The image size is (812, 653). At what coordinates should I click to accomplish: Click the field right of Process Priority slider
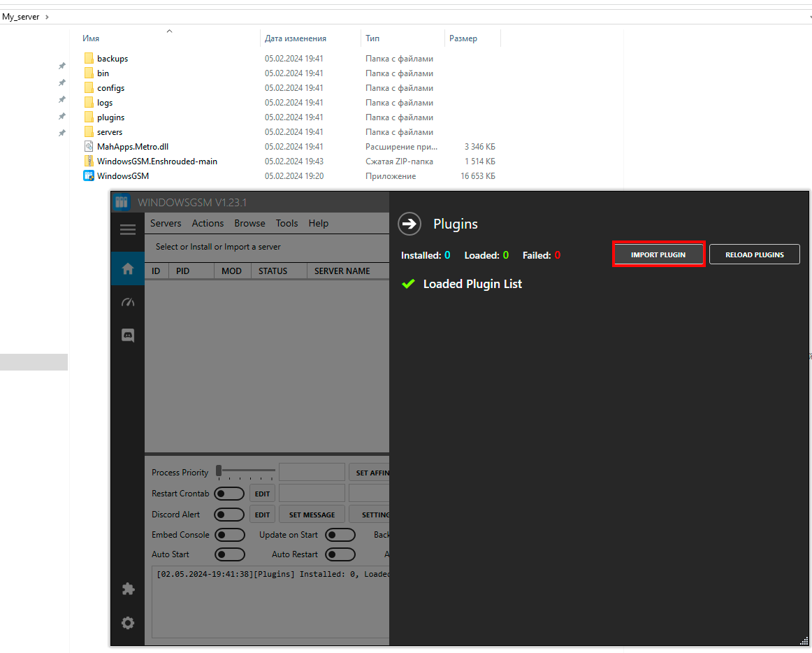[312, 472]
